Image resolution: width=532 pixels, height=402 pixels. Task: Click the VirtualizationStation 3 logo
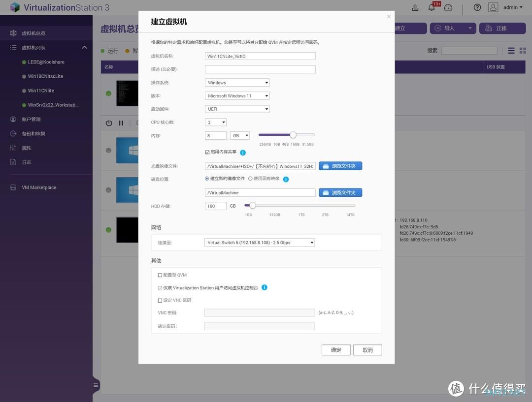coord(60,7)
